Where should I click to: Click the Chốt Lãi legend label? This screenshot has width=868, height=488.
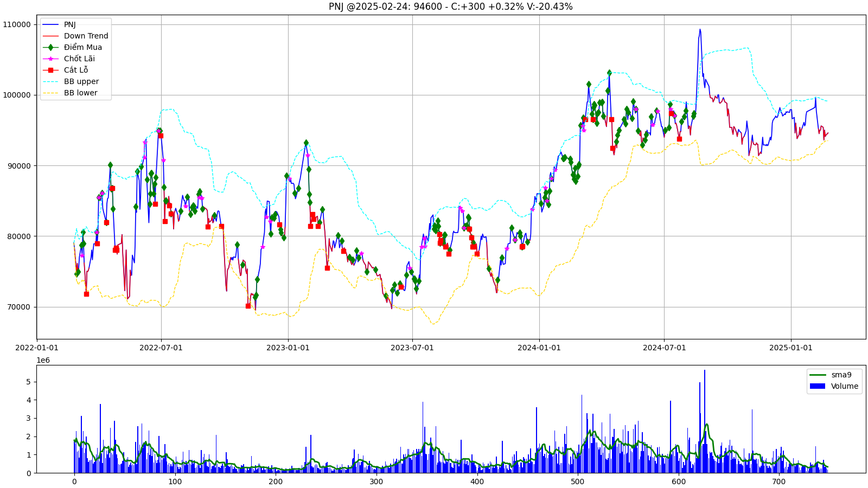(79, 59)
